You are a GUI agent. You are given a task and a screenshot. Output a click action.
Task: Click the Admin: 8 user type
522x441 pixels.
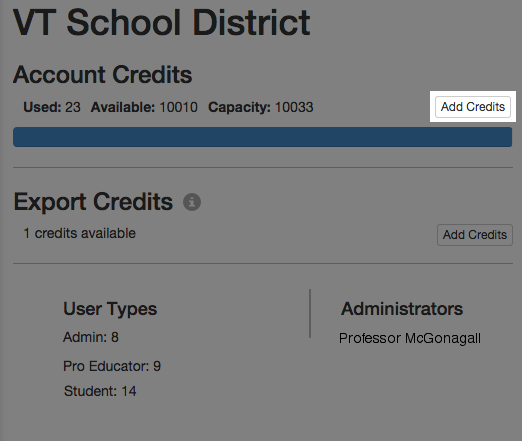pyautogui.click(x=91, y=337)
